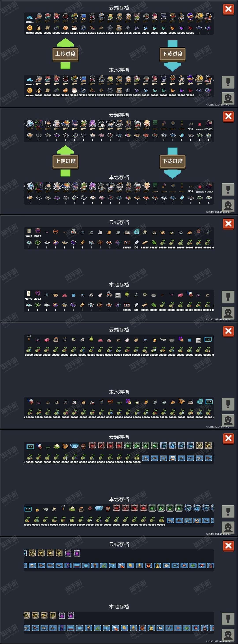The height and width of the screenshot is (644, 238).
Task: Select the white feather item showing 100 in cloud save
Action: pos(136,242)
